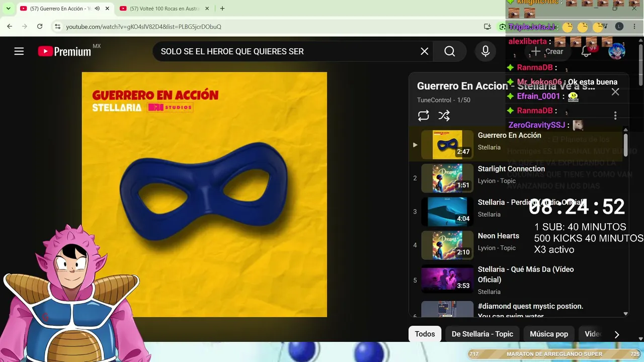Go back with the browser back arrow
This screenshot has height=362, width=644.
10,27
